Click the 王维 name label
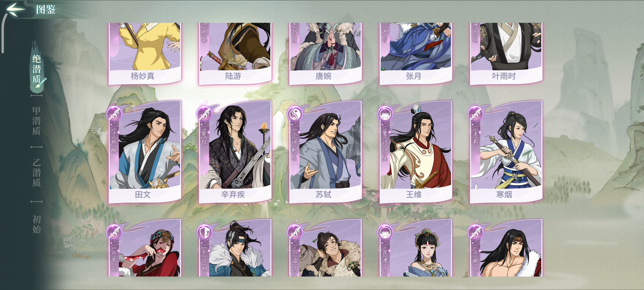The width and height of the screenshot is (644, 290). (x=414, y=194)
